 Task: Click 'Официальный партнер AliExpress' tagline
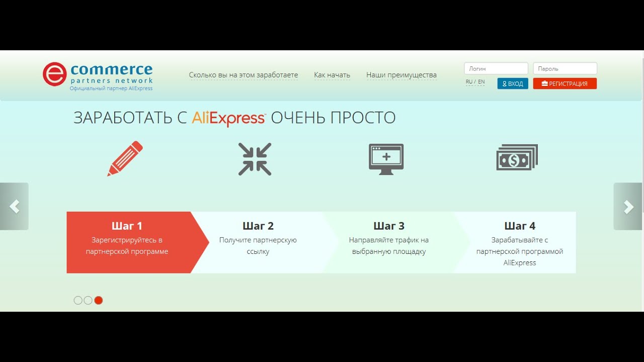111,88
